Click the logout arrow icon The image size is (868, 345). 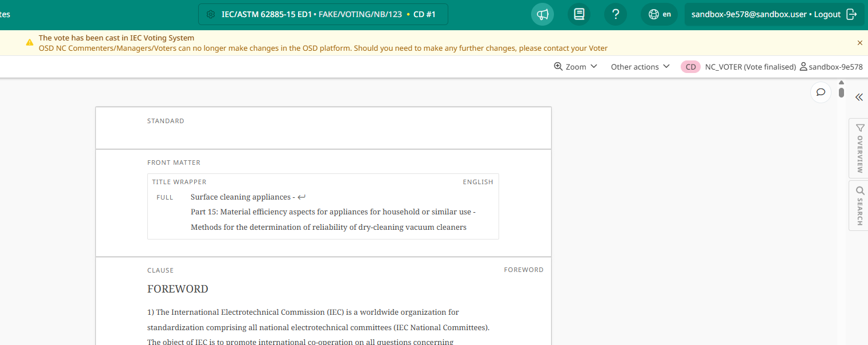(851, 14)
